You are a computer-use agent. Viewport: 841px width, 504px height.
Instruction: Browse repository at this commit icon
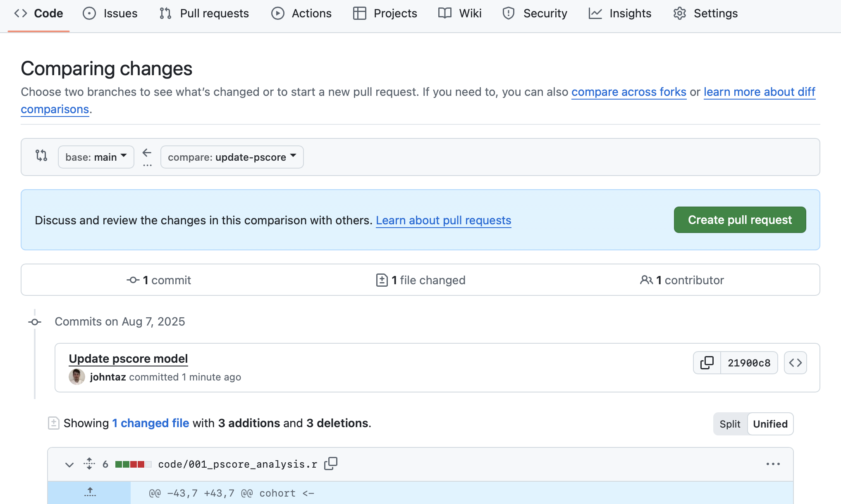click(795, 363)
